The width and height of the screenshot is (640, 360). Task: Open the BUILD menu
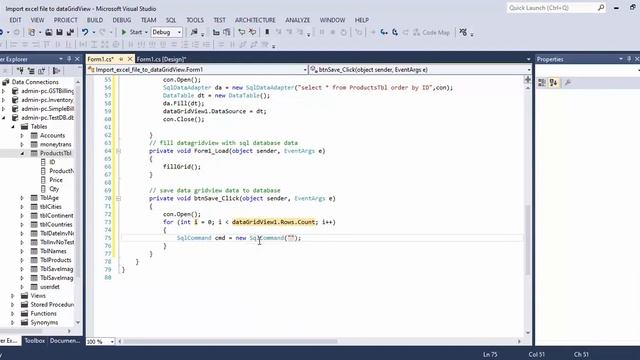[x=95, y=20]
